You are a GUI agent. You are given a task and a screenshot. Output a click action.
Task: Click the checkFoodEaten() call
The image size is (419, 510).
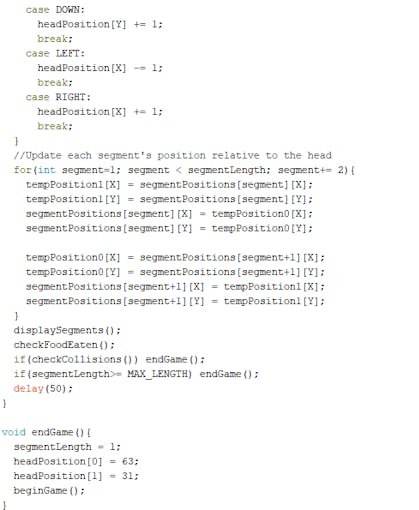pyautogui.click(x=64, y=345)
